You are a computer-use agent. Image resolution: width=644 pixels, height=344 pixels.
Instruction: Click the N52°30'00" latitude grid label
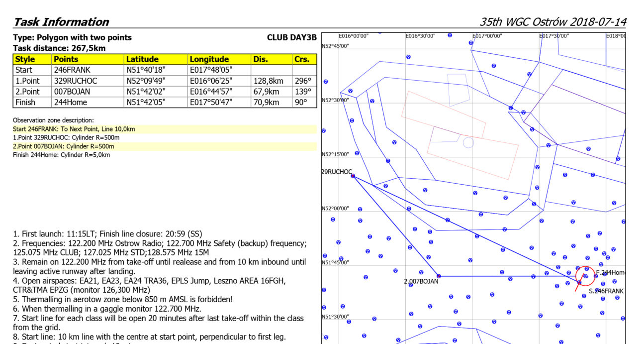[337, 100]
